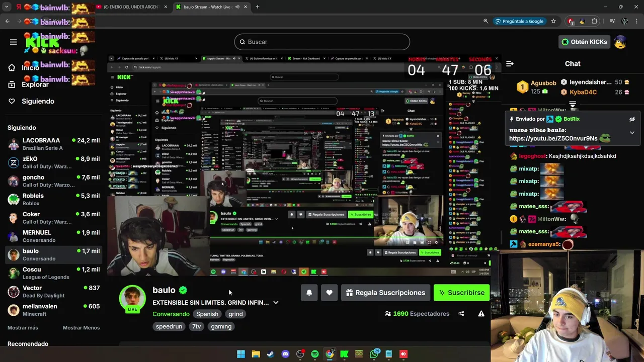Share the stream via share icon

[x=461, y=314]
